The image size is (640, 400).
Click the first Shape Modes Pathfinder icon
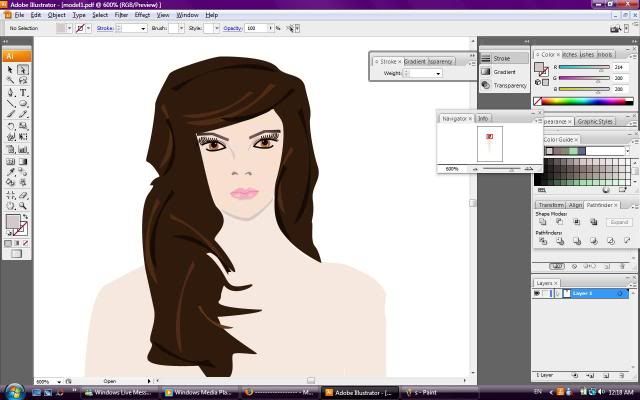point(543,222)
